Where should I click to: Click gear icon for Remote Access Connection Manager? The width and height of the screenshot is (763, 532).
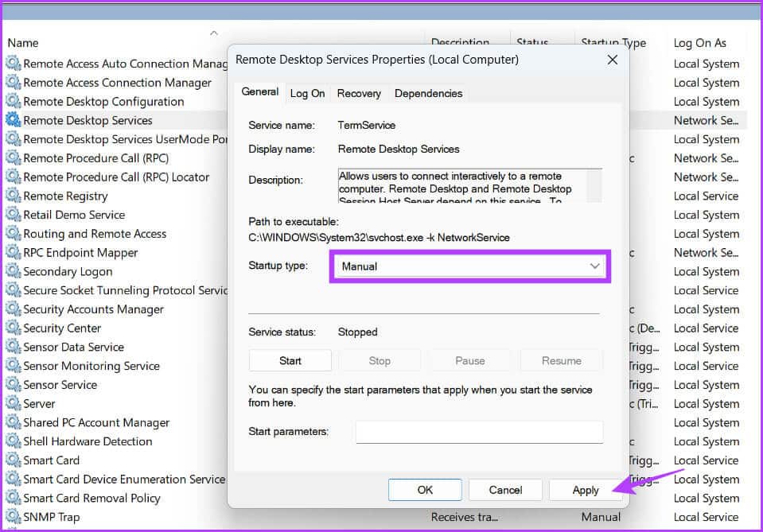pyautogui.click(x=14, y=82)
